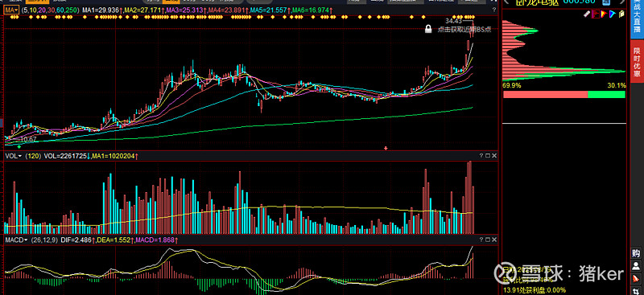Click the MA6=16.974 value

(x=311, y=9)
